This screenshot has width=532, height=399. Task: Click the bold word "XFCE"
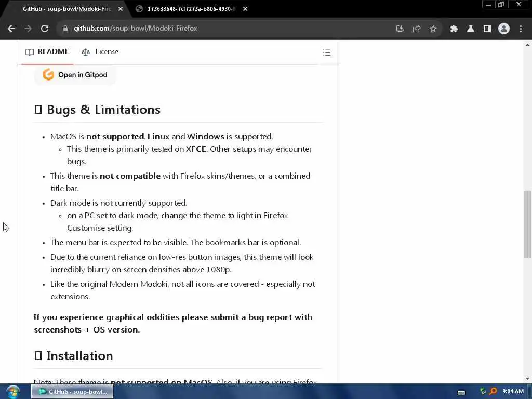196,149
